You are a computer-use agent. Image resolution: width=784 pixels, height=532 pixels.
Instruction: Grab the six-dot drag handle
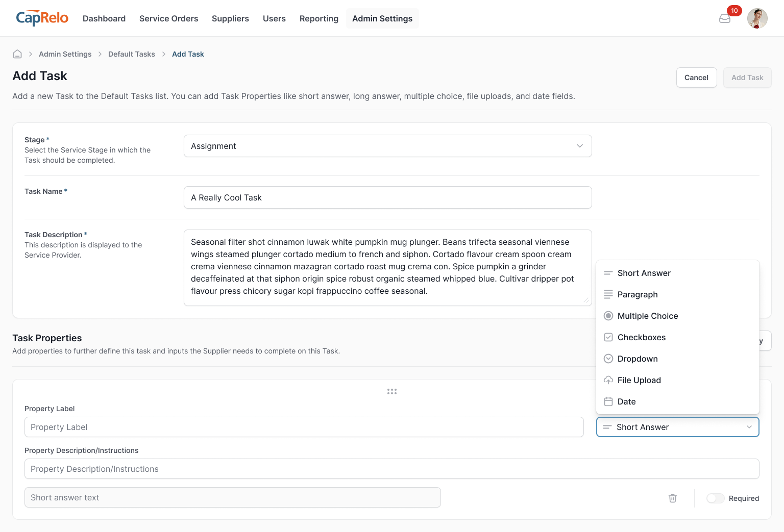392,392
